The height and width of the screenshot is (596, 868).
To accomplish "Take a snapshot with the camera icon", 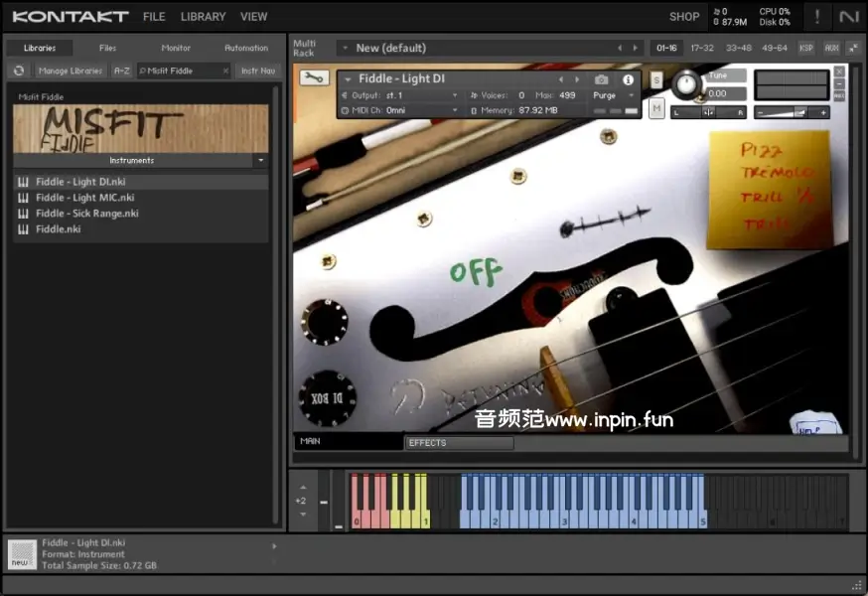I will pyautogui.click(x=601, y=79).
